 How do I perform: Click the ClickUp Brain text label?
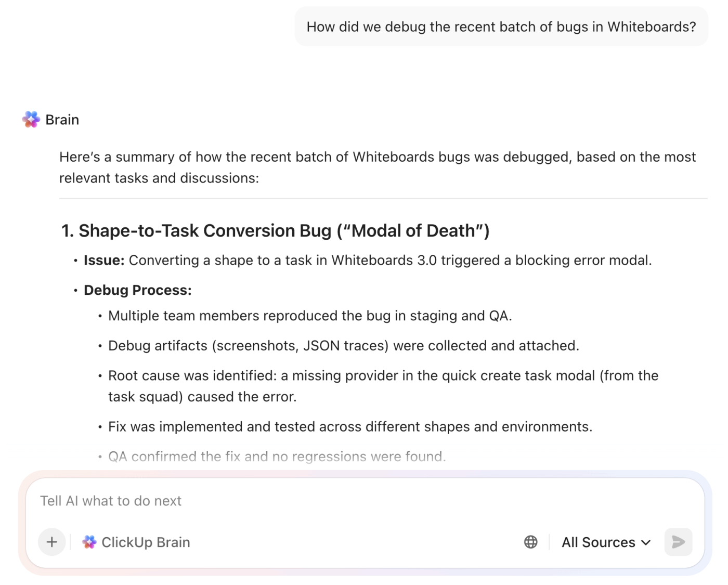tap(146, 542)
